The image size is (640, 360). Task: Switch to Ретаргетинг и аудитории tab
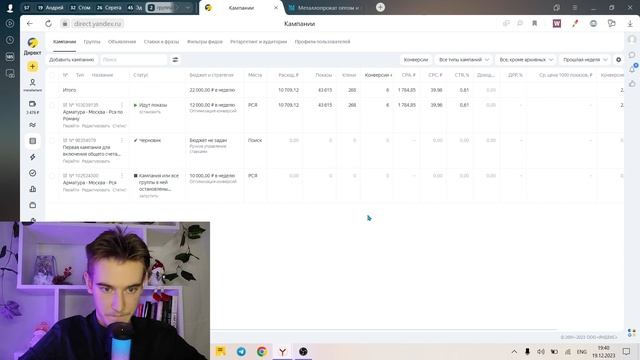[258, 42]
